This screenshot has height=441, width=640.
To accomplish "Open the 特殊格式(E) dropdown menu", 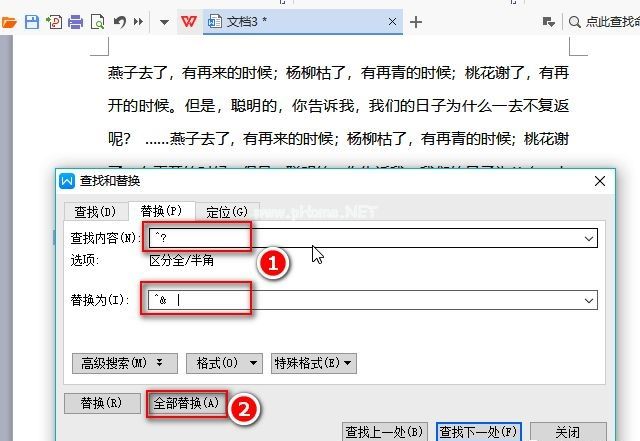I will click(313, 363).
